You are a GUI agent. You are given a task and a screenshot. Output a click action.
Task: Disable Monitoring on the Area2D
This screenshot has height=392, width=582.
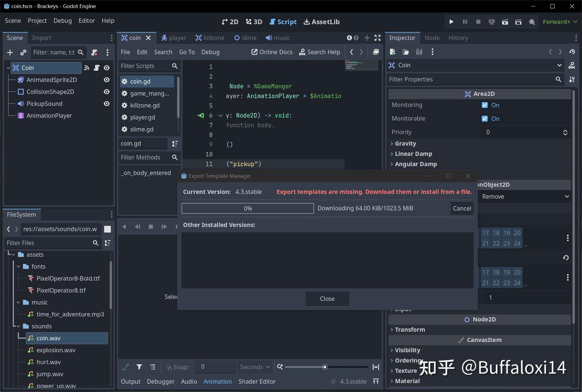click(x=484, y=105)
